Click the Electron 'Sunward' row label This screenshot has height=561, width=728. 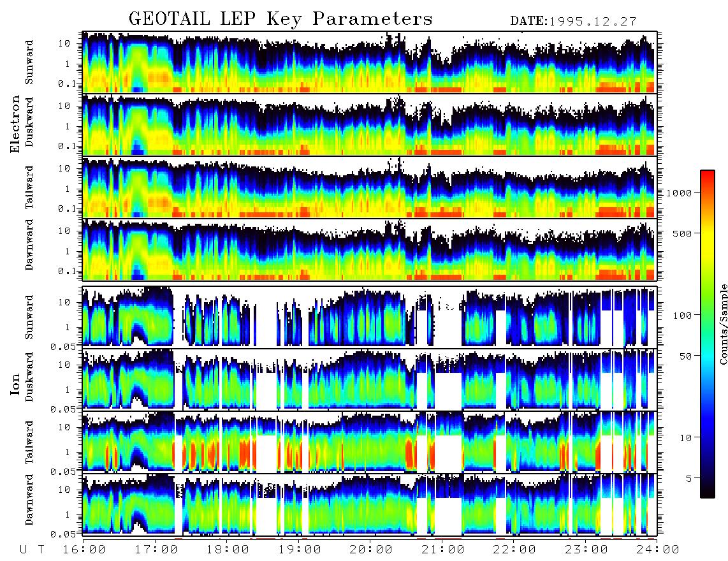tap(29, 62)
